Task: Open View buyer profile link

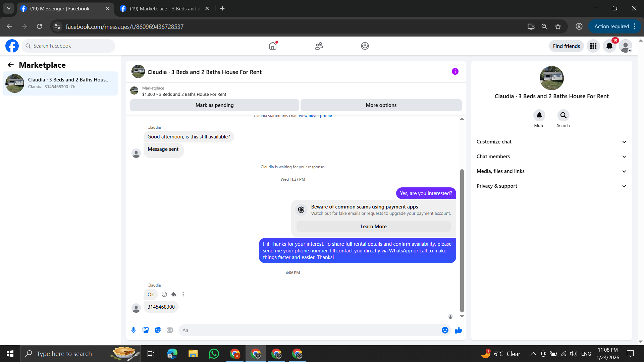Action: (x=315, y=116)
